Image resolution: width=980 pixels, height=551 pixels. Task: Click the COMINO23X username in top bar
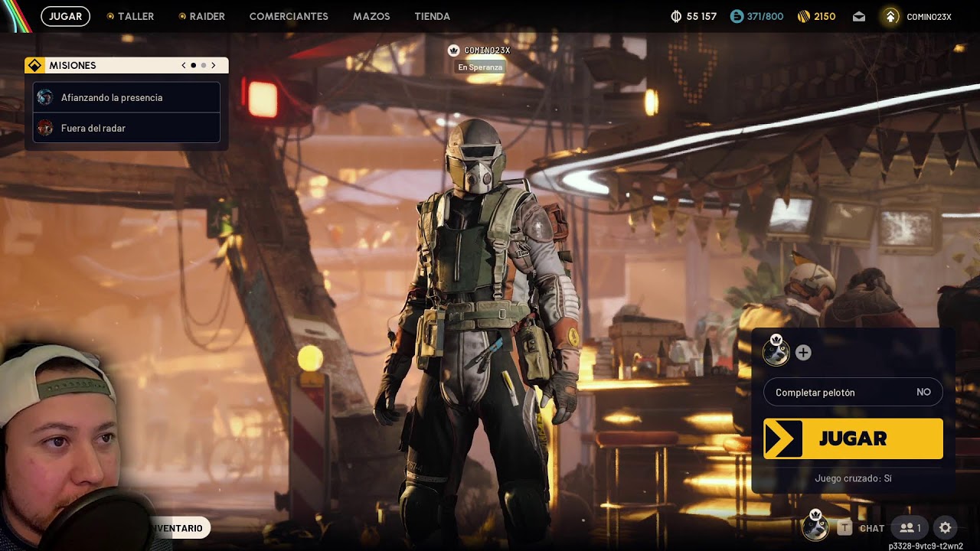click(x=929, y=17)
